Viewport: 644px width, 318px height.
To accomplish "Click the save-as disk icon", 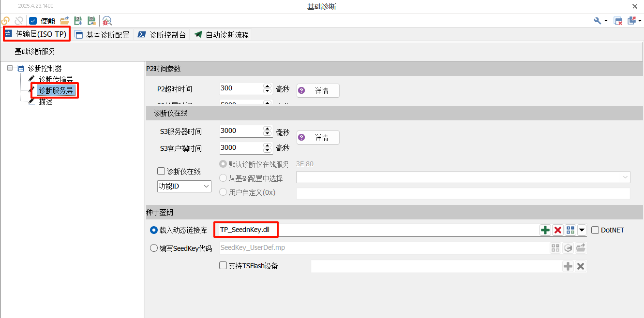I will click(91, 21).
